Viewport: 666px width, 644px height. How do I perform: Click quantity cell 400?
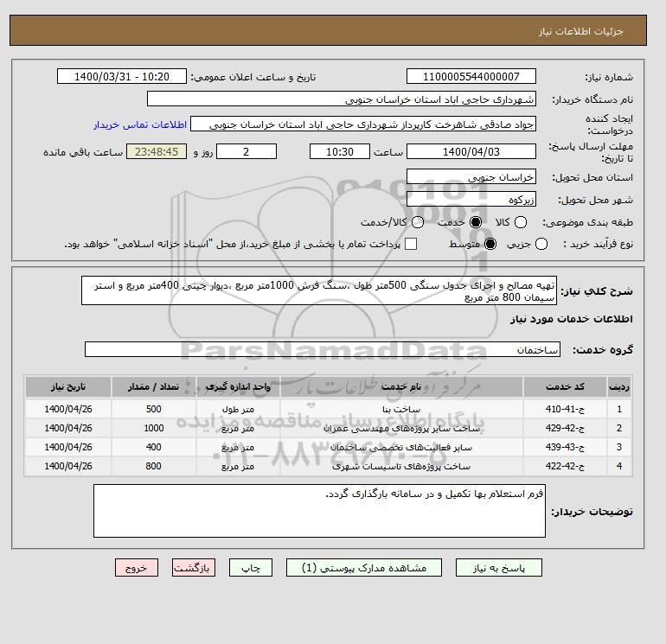pos(153,448)
